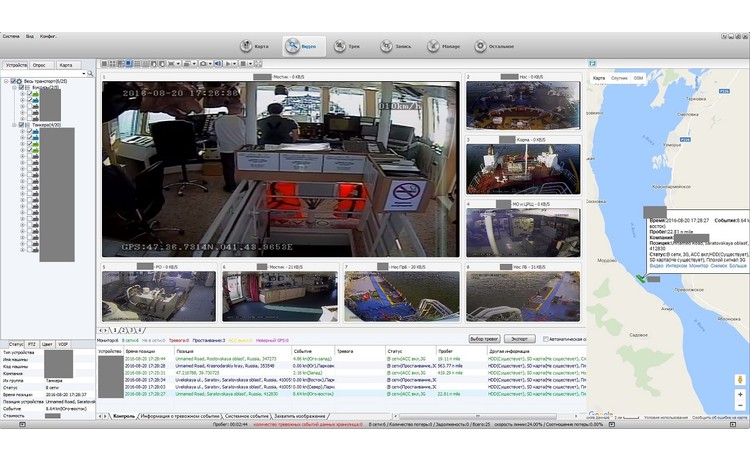Open the Система menu
Image resolution: width=750 pixels, height=460 pixels.
[x=11, y=35]
